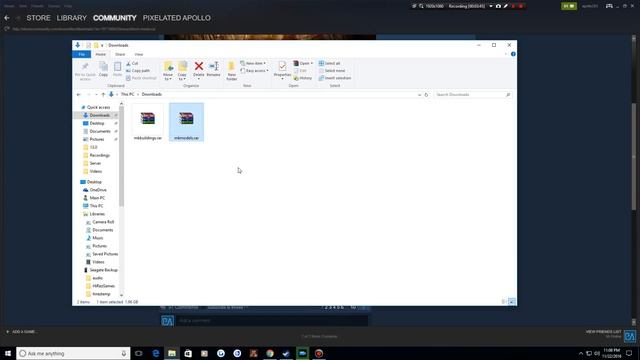Show hidden icons in system tray
The width and height of the screenshot is (640, 360).
[581, 353]
